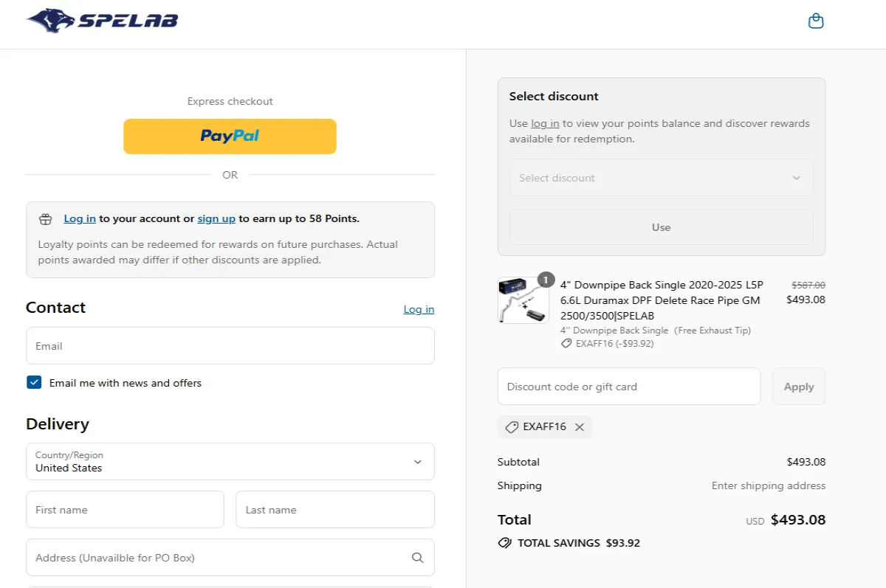Screen dimensions: 886x588
Task: Click the SPELAB logo
Action: pos(101,20)
